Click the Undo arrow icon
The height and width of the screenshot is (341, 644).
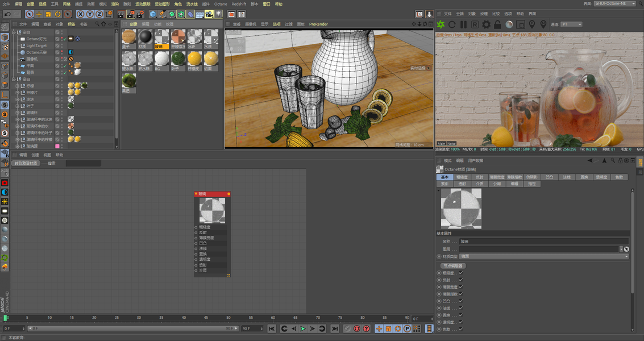click(x=7, y=14)
